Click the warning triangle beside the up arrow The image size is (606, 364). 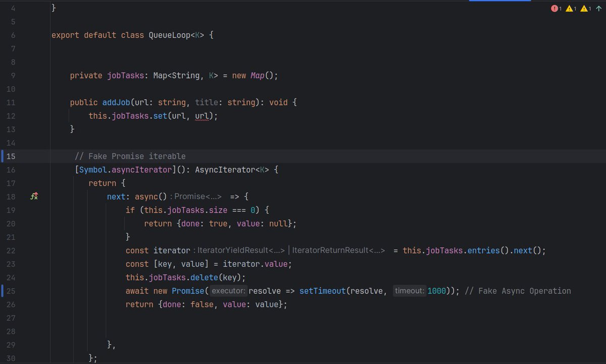[x=584, y=9]
